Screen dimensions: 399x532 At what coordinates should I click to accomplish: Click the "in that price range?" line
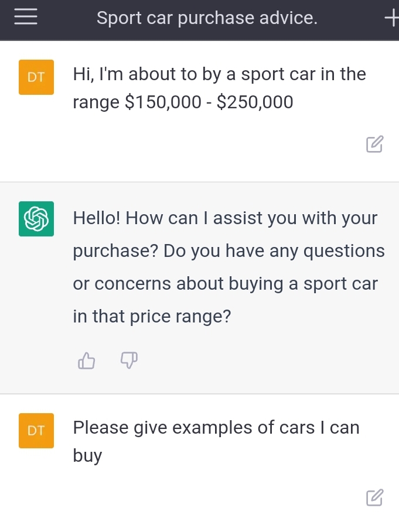pyautogui.click(x=152, y=317)
